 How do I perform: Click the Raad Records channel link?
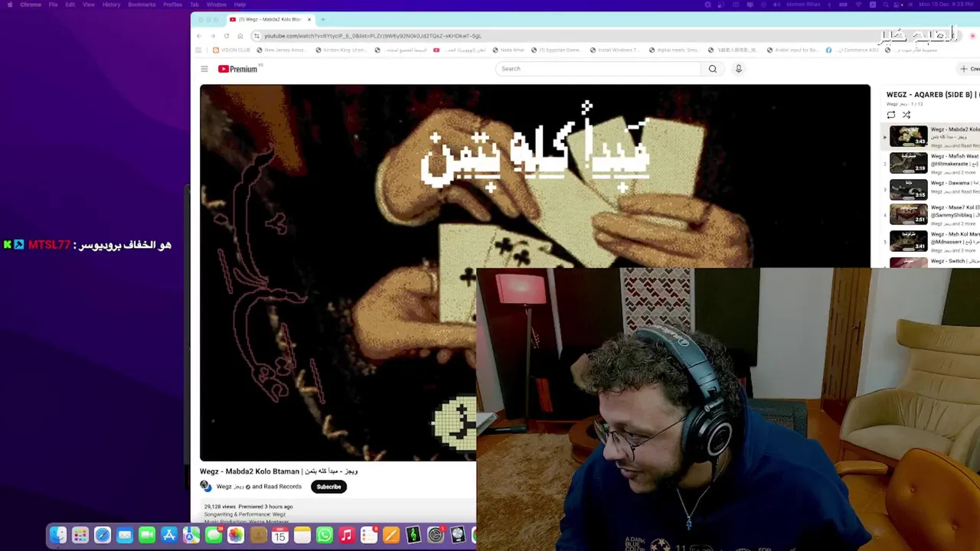(282, 487)
